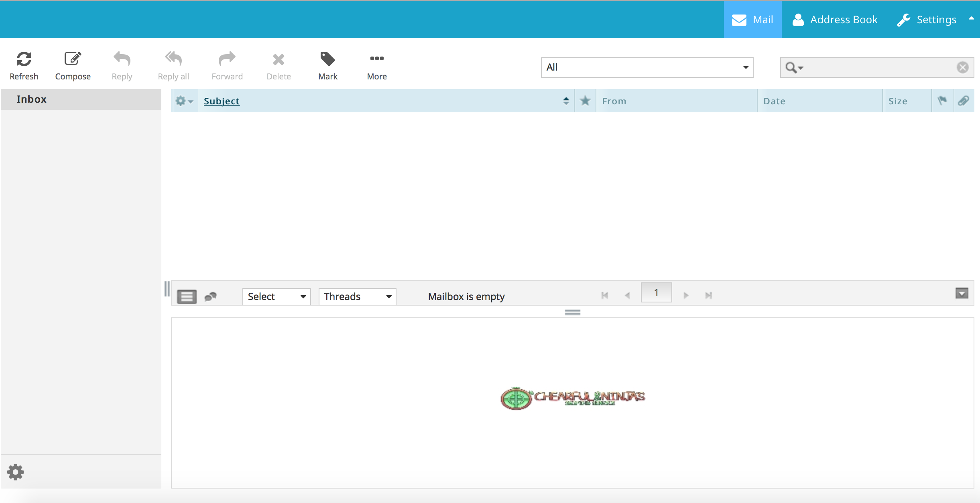The width and height of the screenshot is (980, 503).
Task: Toggle the preview pane arrow button
Action: [962, 293]
